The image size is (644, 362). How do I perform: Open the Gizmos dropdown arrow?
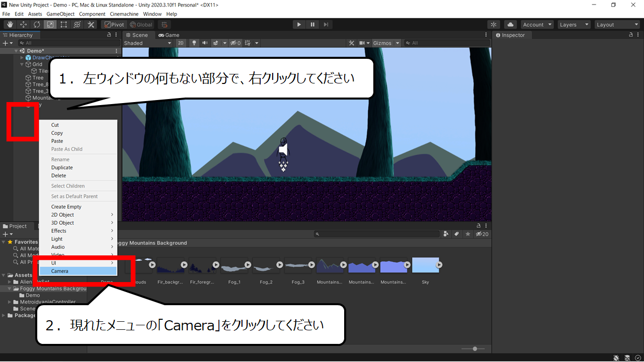click(398, 43)
